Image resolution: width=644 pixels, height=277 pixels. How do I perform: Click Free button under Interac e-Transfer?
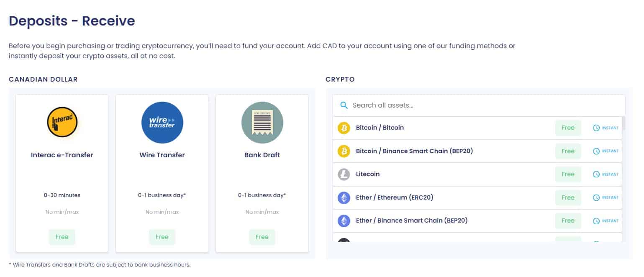coord(62,237)
